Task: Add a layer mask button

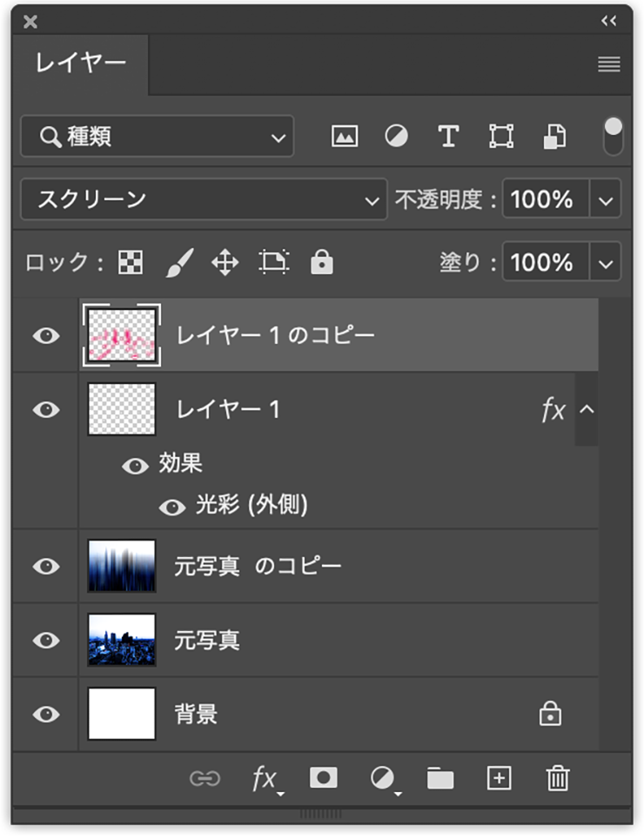Action: (324, 778)
